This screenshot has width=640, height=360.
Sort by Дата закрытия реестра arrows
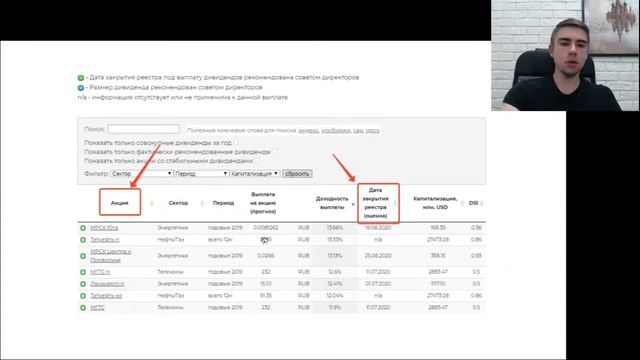point(395,203)
